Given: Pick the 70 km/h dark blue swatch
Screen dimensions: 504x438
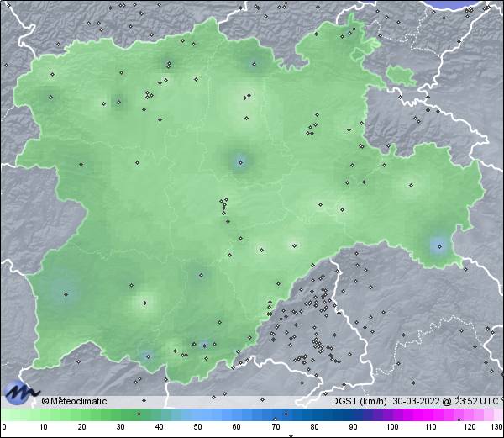Looking at the screenshot, I should point(276,415).
